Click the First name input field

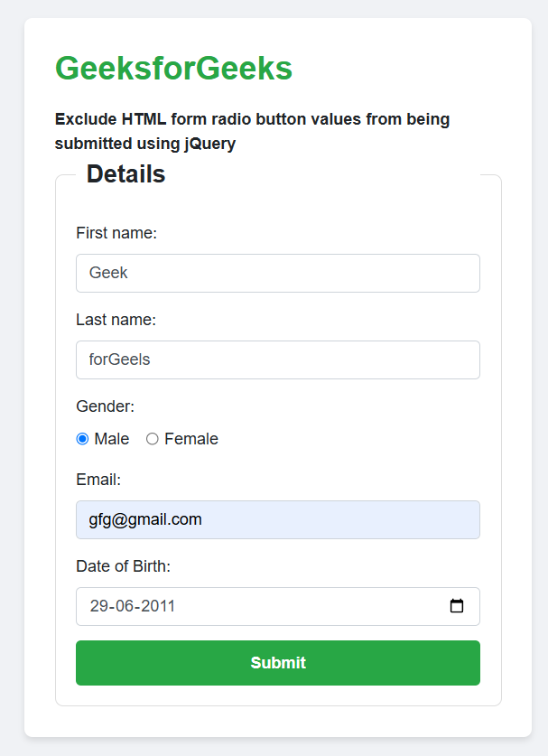[277, 273]
